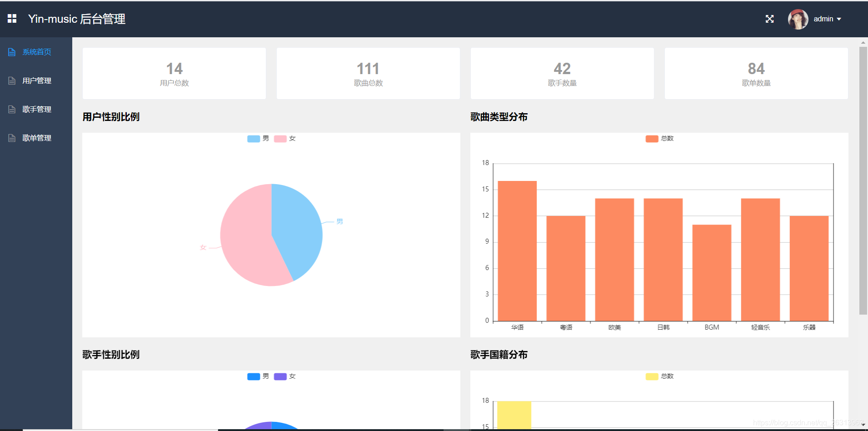Click the yellow bar in 歌手国籍分布 chart

click(514, 415)
